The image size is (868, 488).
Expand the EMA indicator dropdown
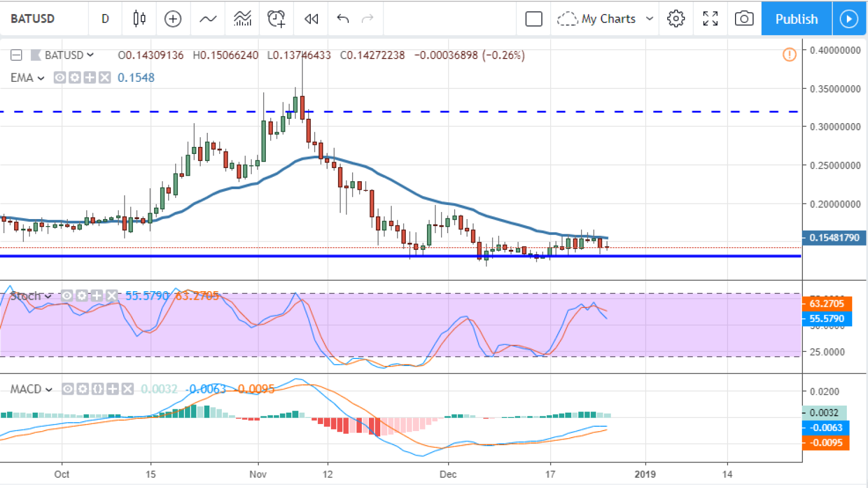pyautogui.click(x=41, y=78)
